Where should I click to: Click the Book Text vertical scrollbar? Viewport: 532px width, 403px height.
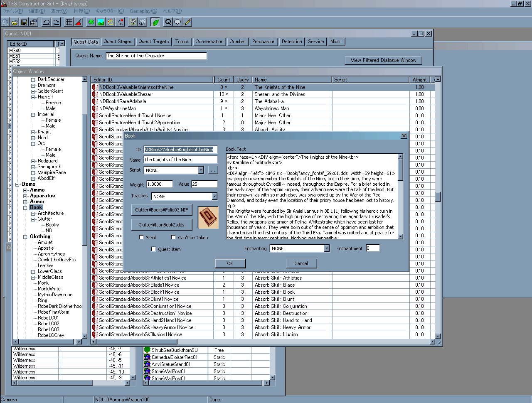coord(401,197)
